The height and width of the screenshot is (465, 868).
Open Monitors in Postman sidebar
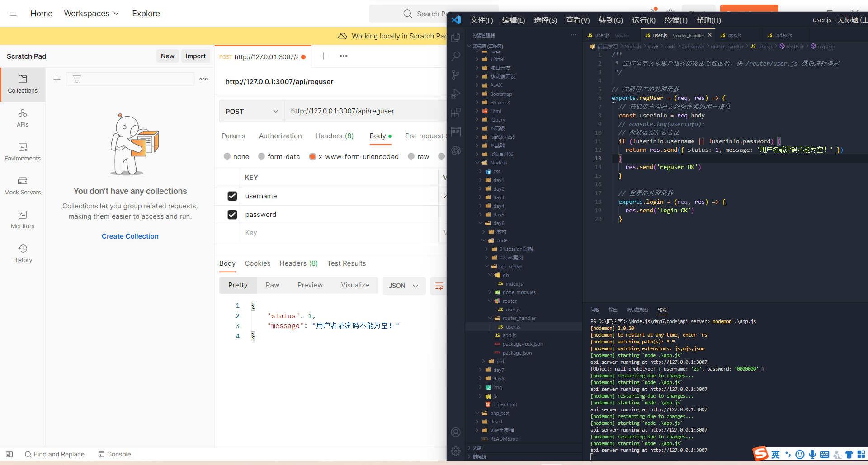tap(23, 220)
